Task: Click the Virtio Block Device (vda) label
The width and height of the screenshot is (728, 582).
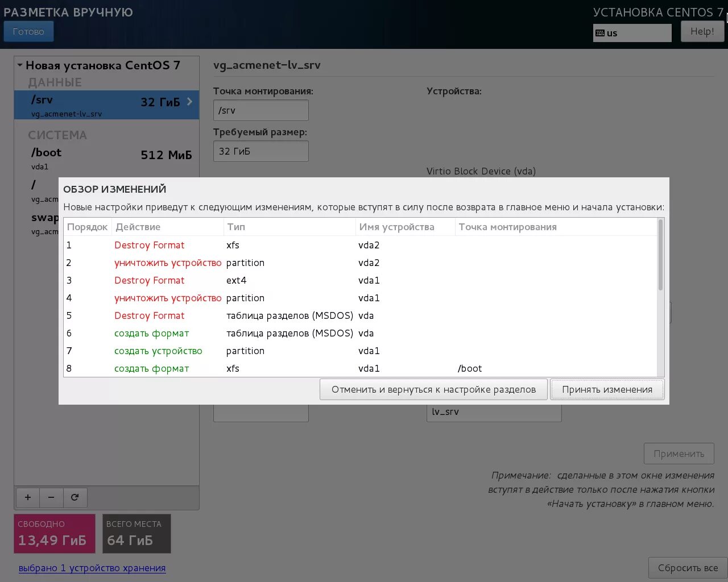Action: coord(481,171)
